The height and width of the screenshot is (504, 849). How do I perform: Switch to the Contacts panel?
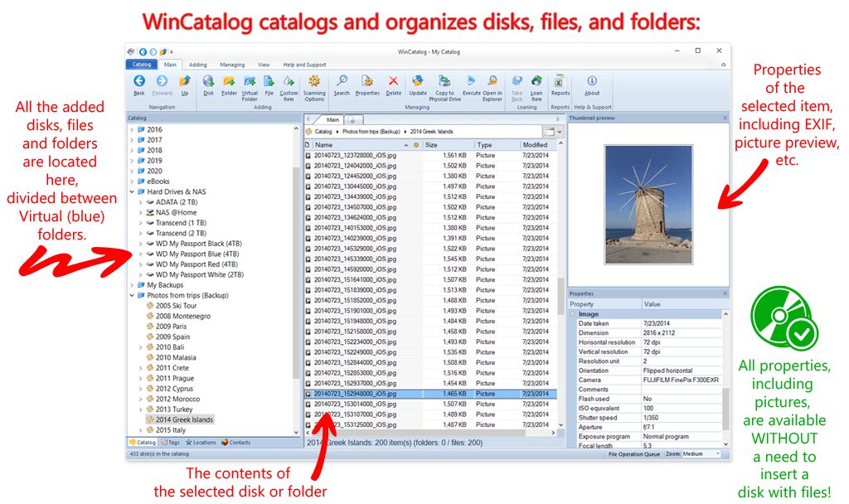[240, 444]
